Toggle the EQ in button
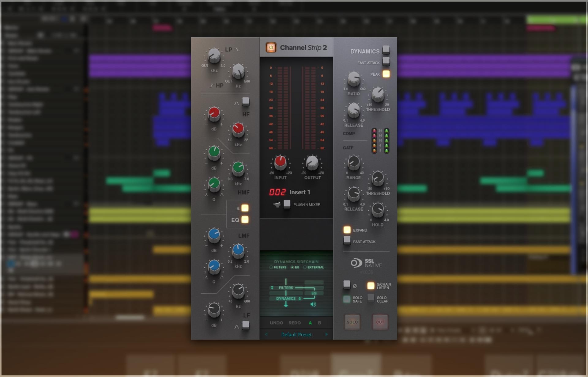The height and width of the screenshot is (377, 588). 245,219
